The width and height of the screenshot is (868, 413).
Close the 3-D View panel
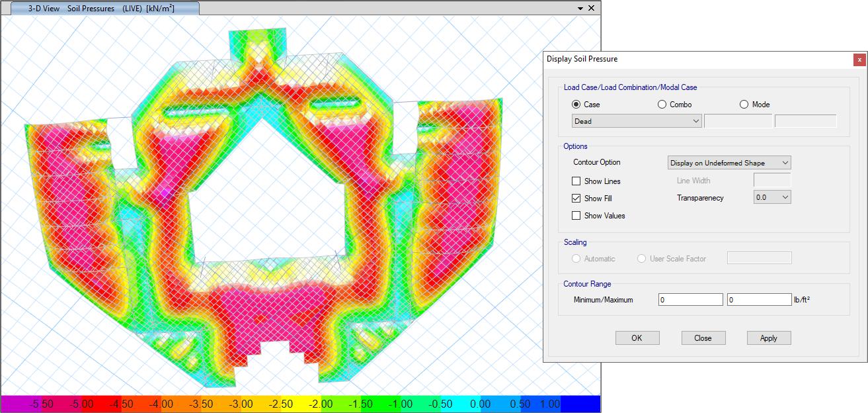(x=591, y=8)
